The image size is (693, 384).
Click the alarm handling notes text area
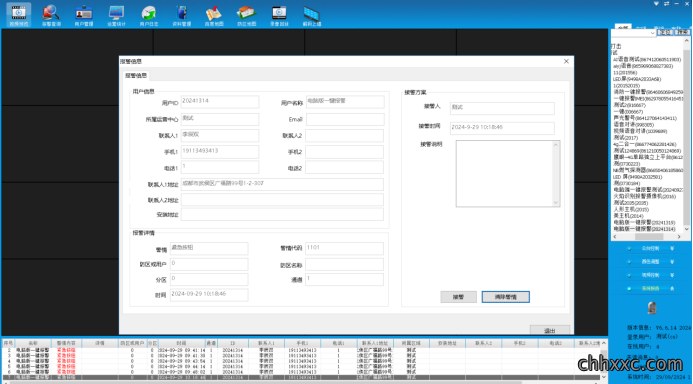point(508,174)
